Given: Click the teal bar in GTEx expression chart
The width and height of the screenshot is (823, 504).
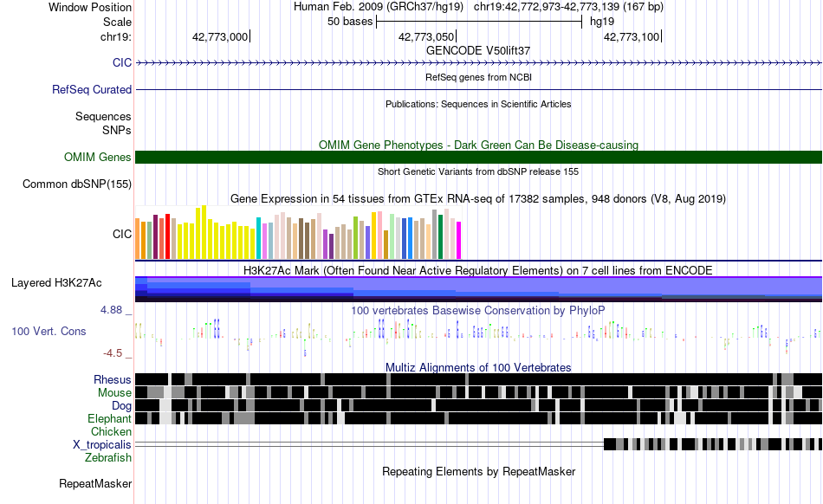Looking at the screenshot, I should coord(258,238).
